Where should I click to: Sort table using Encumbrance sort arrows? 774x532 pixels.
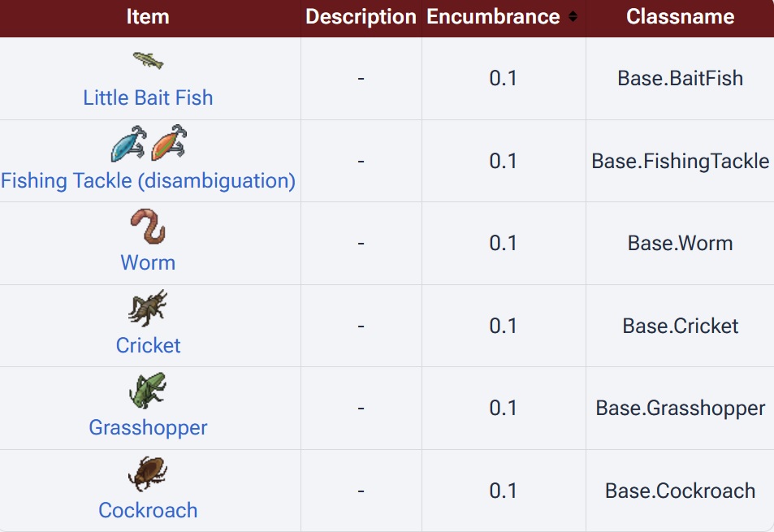573,17
